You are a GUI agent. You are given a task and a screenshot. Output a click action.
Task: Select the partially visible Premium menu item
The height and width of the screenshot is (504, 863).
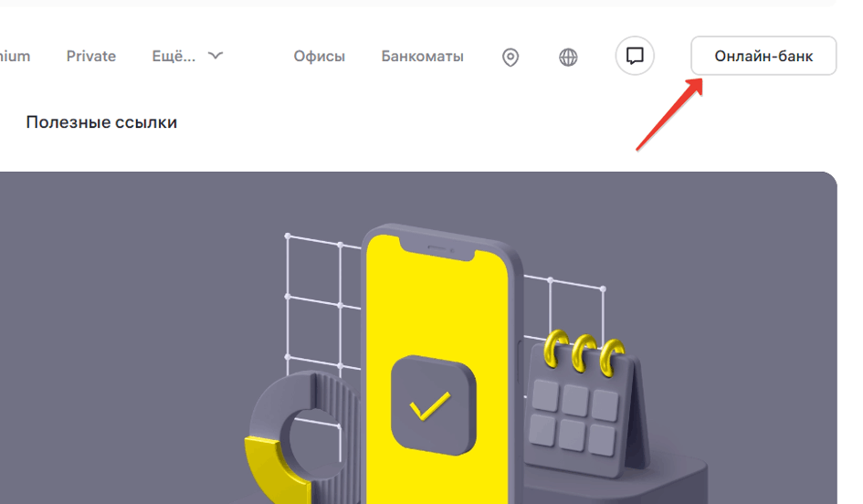click(x=15, y=56)
